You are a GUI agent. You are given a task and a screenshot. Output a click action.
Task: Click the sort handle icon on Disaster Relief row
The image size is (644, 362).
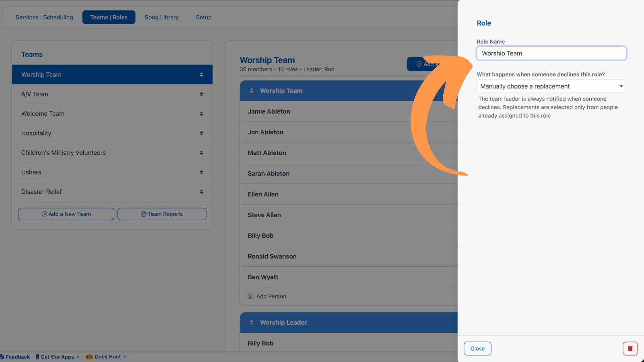tap(201, 192)
